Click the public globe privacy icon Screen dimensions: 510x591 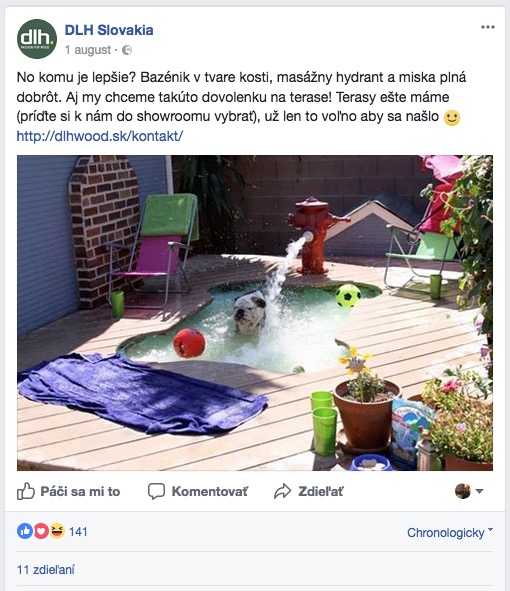pyautogui.click(x=127, y=50)
